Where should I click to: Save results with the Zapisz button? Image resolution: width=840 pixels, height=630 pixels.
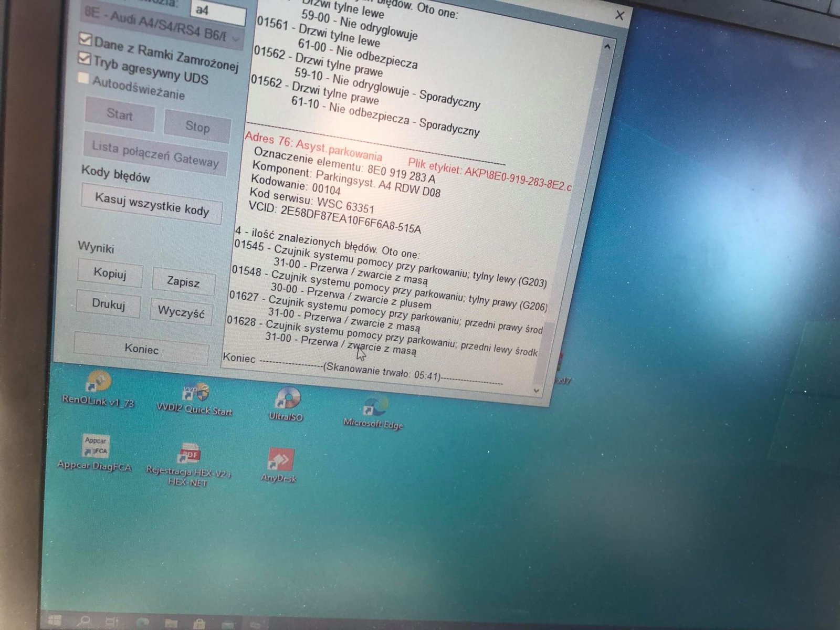(183, 281)
